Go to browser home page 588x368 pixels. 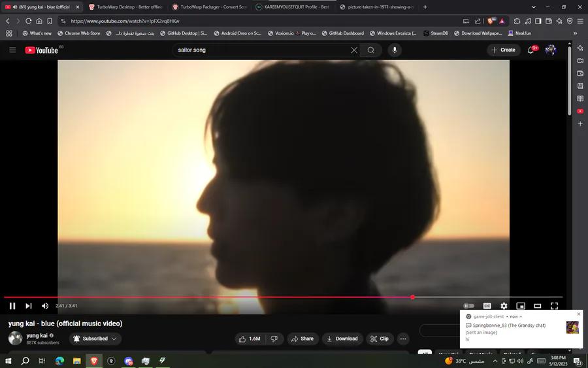coord(39,21)
